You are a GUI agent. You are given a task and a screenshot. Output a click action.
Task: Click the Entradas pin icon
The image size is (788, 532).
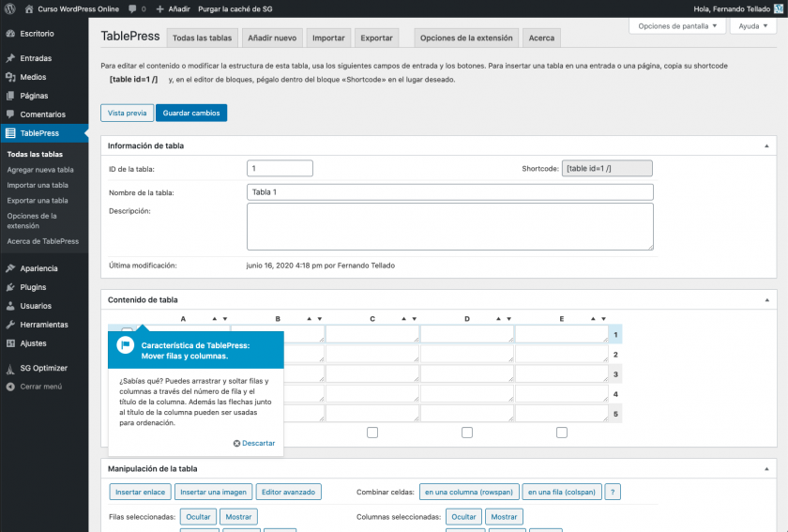pos(10,58)
